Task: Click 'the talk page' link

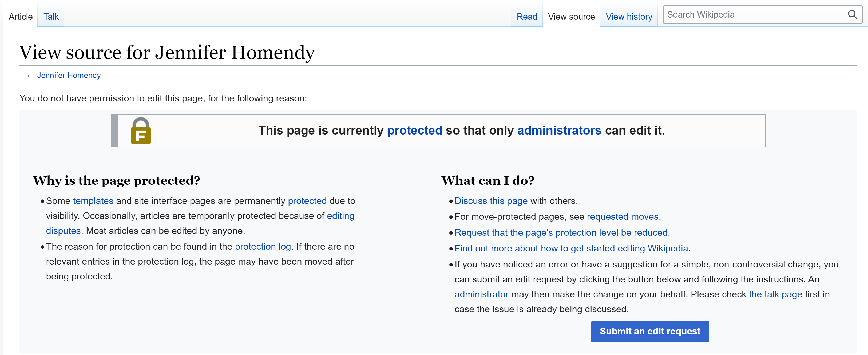Action: [x=775, y=294]
